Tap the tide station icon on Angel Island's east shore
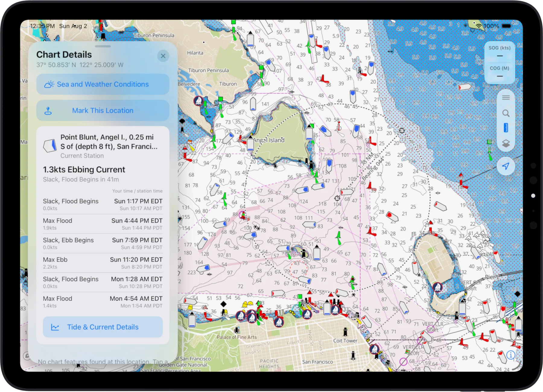543x392 pixels. [309, 133]
